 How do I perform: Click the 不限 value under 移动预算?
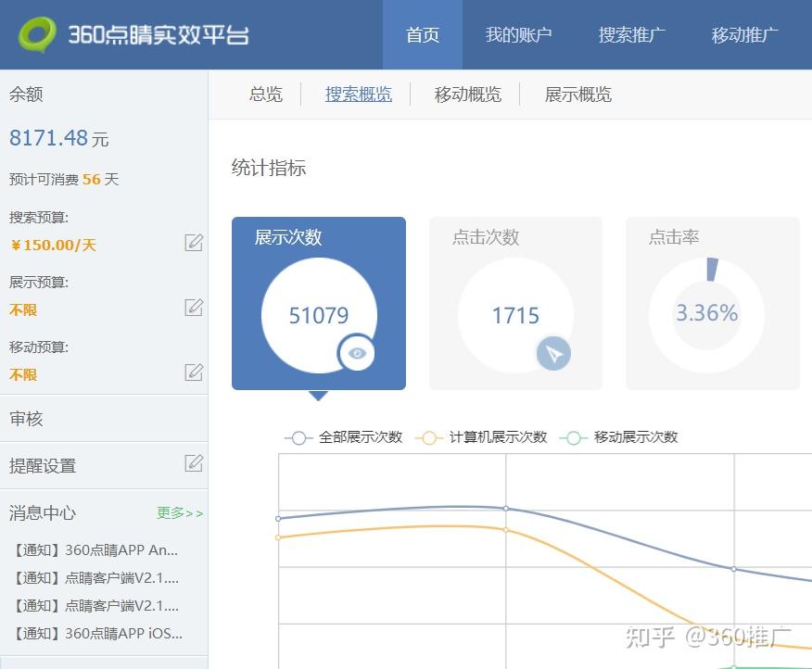tap(23, 374)
